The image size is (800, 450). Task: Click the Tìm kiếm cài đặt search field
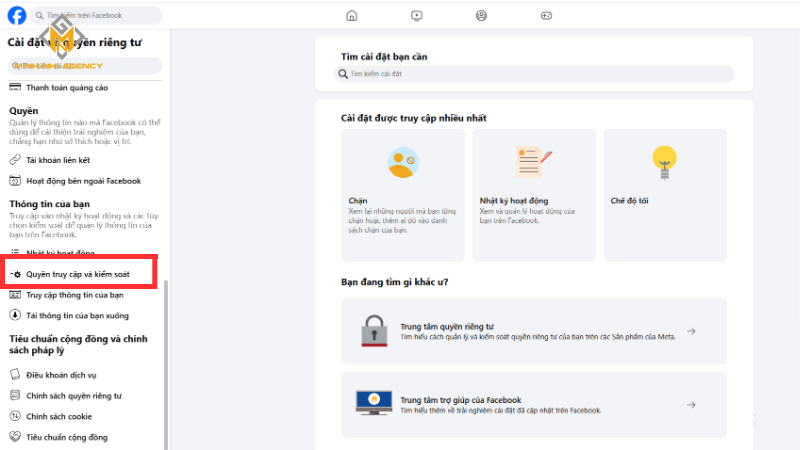click(535, 74)
